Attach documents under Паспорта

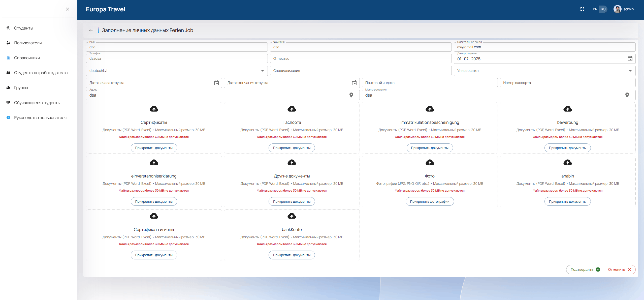pos(292,148)
